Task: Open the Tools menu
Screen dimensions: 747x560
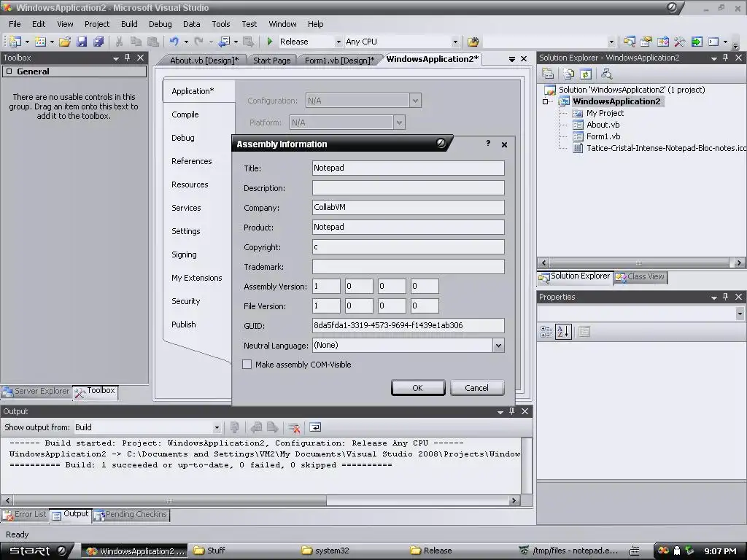Action: (x=220, y=24)
